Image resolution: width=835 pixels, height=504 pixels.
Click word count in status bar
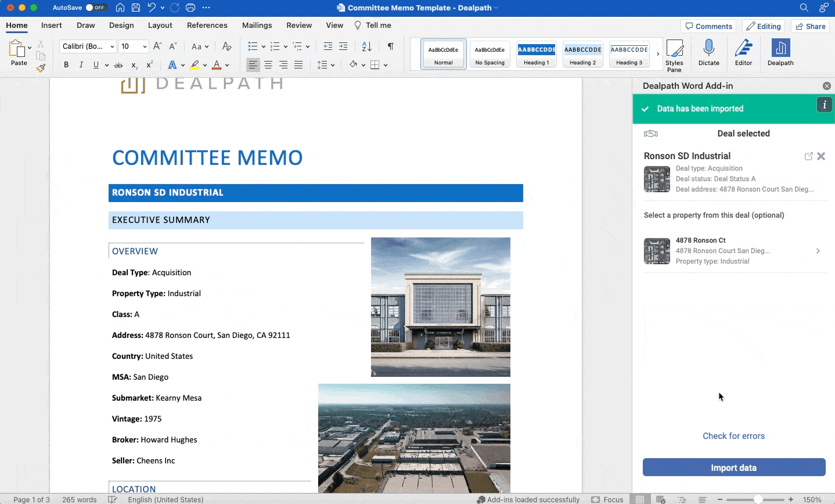click(80, 499)
